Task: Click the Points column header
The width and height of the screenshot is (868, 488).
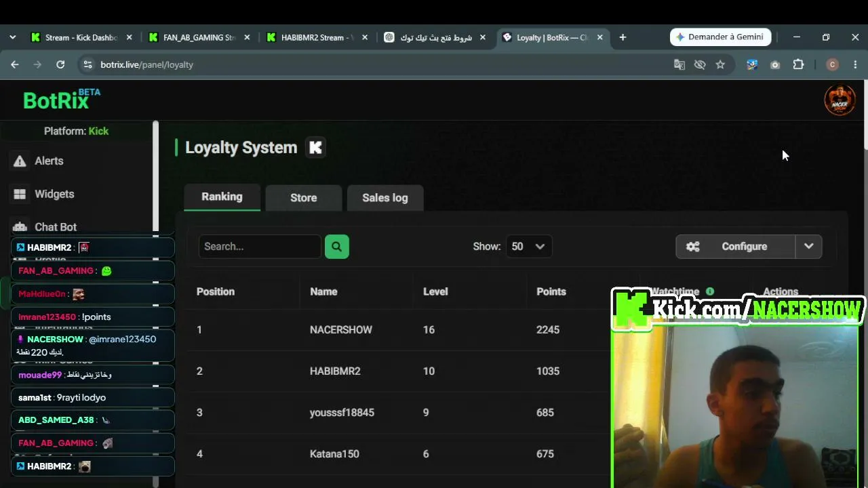Action: [x=551, y=291]
